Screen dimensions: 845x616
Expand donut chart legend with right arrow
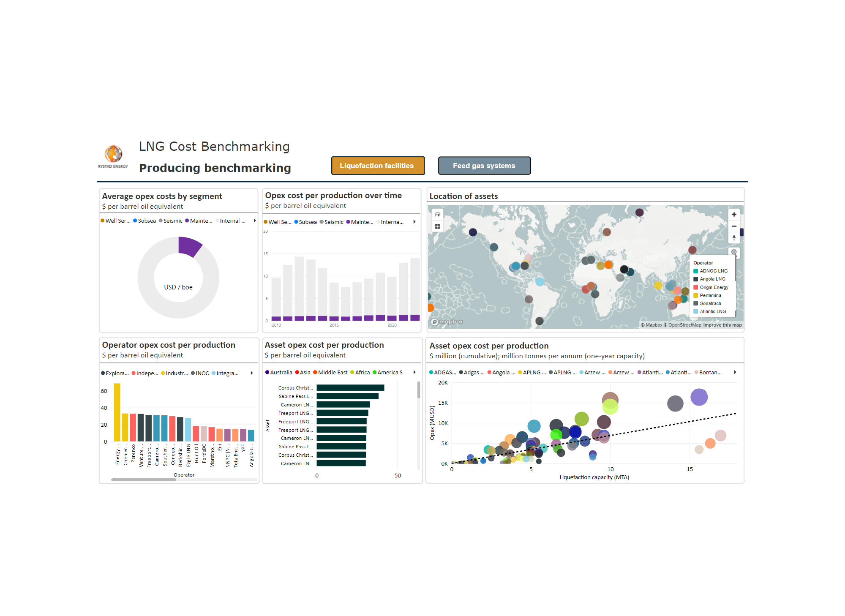tap(255, 221)
